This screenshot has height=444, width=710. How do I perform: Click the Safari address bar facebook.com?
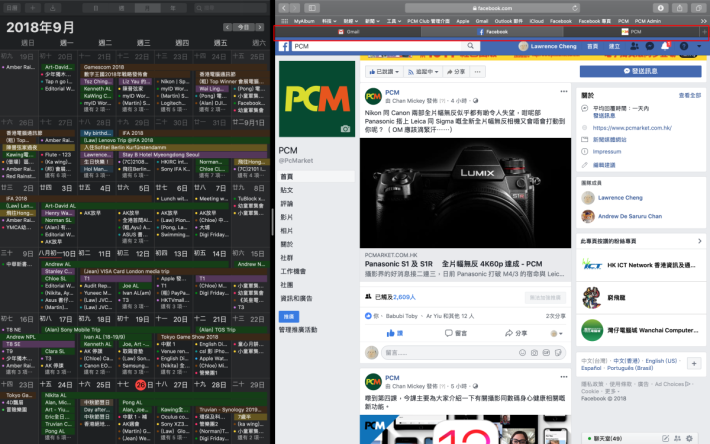coord(492,8)
